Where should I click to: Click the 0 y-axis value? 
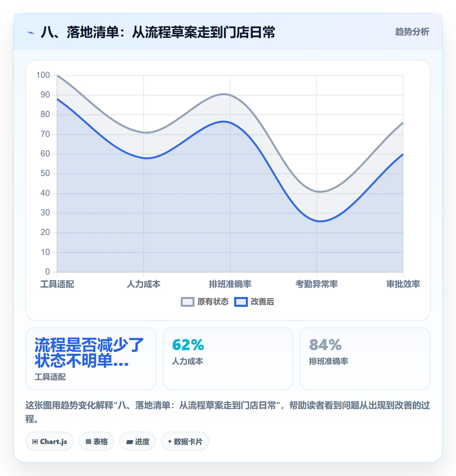click(x=48, y=272)
